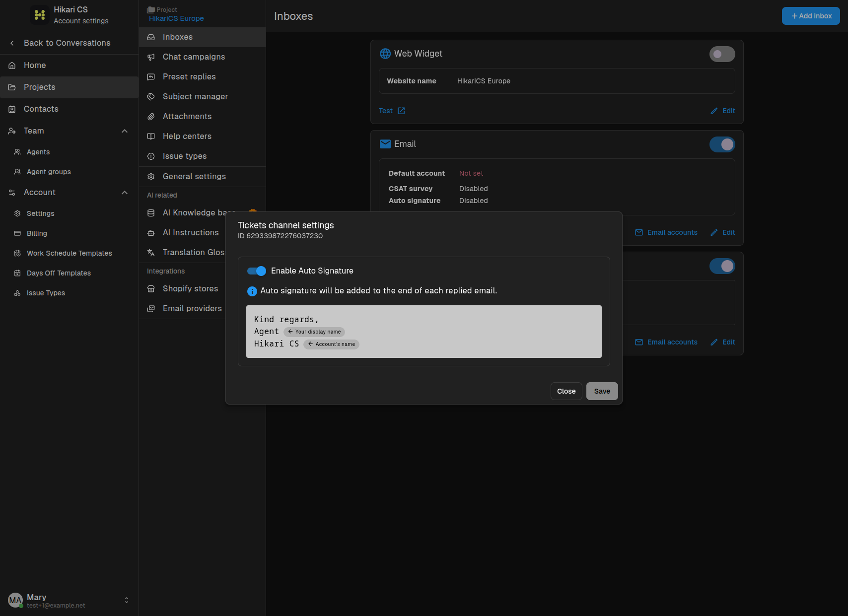This screenshot has height=616, width=848.
Task: Toggle the Web Widget inbox switch on
Action: click(x=722, y=54)
